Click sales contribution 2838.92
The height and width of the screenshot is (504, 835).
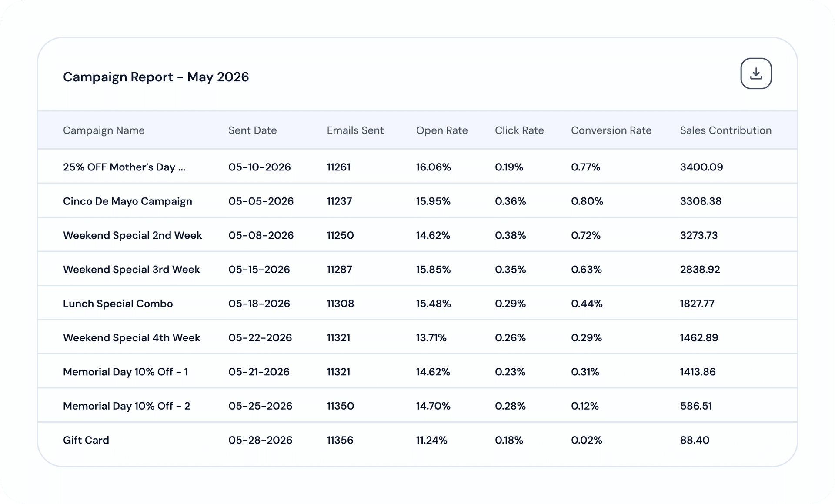tap(700, 269)
